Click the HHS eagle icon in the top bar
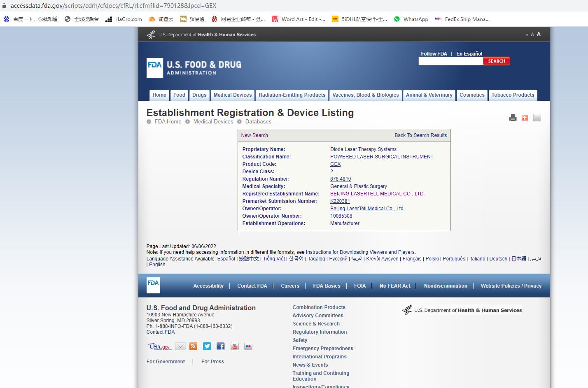This screenshot has width=588, height=388. (151, 35)
